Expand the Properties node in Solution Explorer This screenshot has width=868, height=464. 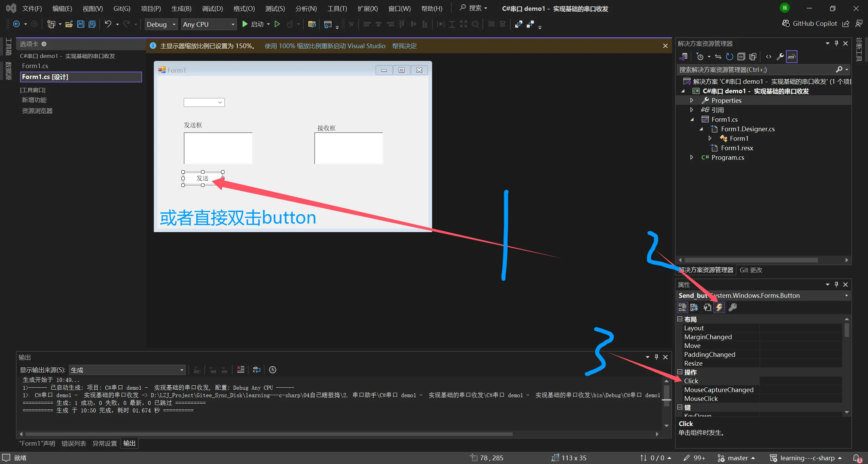692,100
